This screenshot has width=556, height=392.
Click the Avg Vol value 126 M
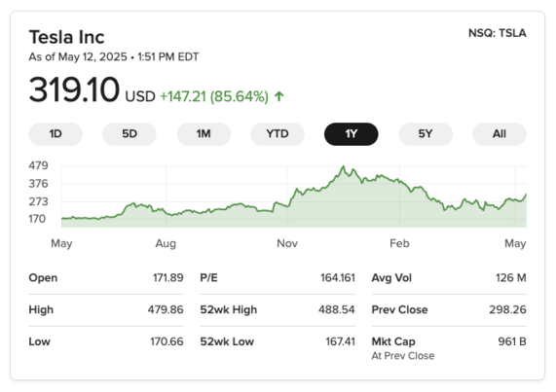pyautogui.click(x=511, y=277)
